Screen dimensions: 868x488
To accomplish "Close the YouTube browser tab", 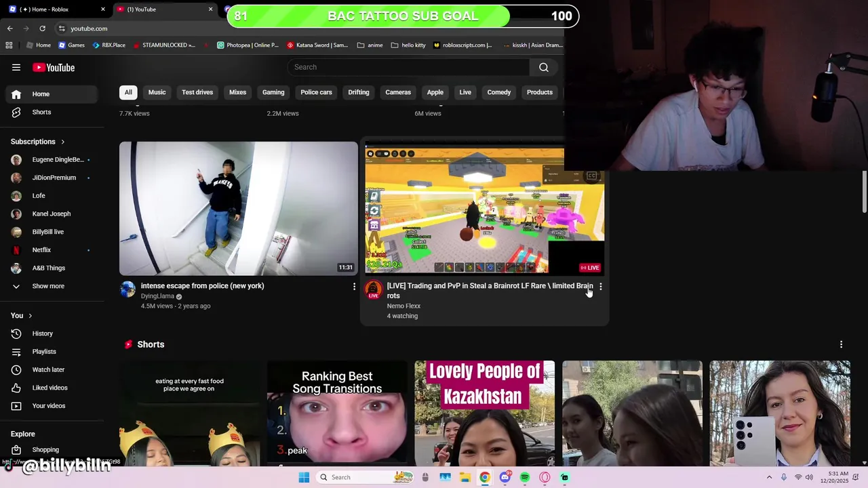I will click(x=211, y=9).
